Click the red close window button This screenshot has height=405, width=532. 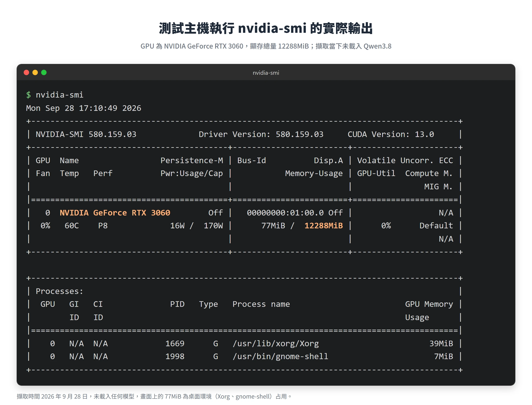(27, 73)
